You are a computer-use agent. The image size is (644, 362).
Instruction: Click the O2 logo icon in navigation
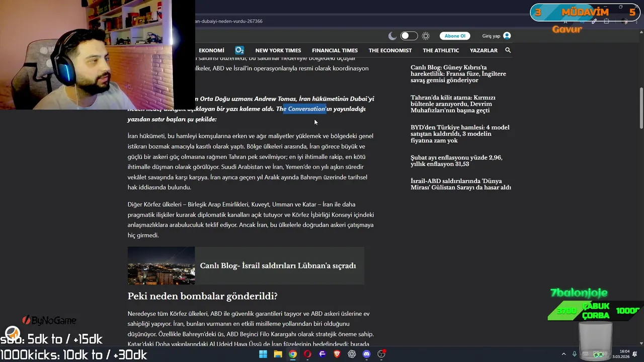pyautogui.click(x=239, y=50)
